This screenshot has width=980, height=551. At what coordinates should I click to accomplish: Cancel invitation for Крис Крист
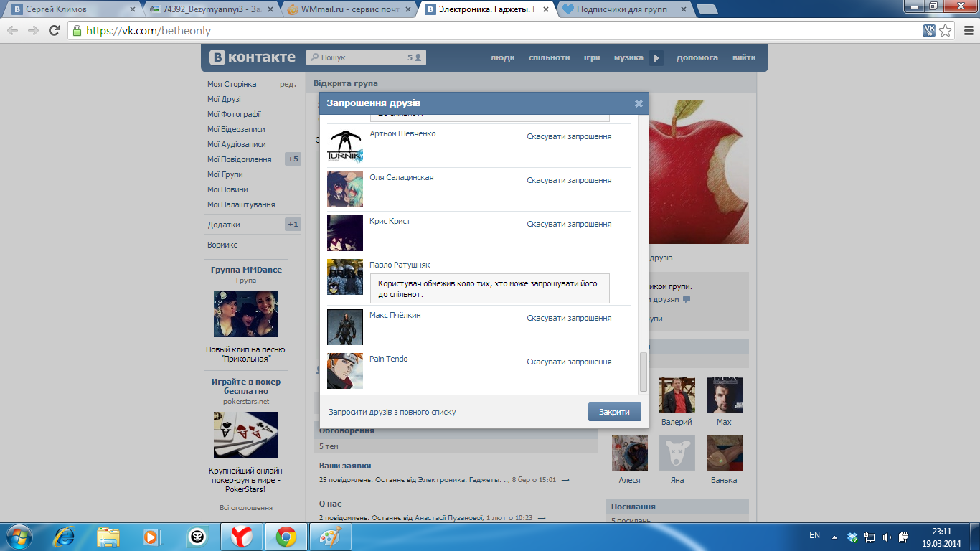[x=569, y=224]
